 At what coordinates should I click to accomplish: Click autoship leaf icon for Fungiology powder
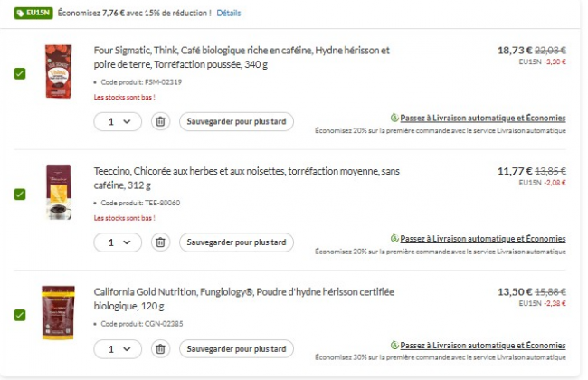coord(394,345)
